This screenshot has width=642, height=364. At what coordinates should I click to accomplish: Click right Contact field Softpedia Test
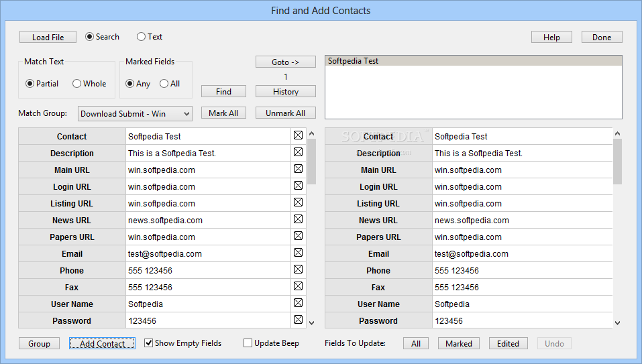[523, 136]
